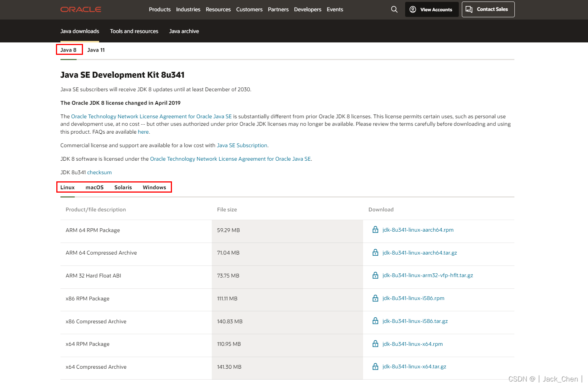Image resolution: width=588 pixels, height=386 pixels.
Task: Select the Java 8 tab
Action: 68,50
